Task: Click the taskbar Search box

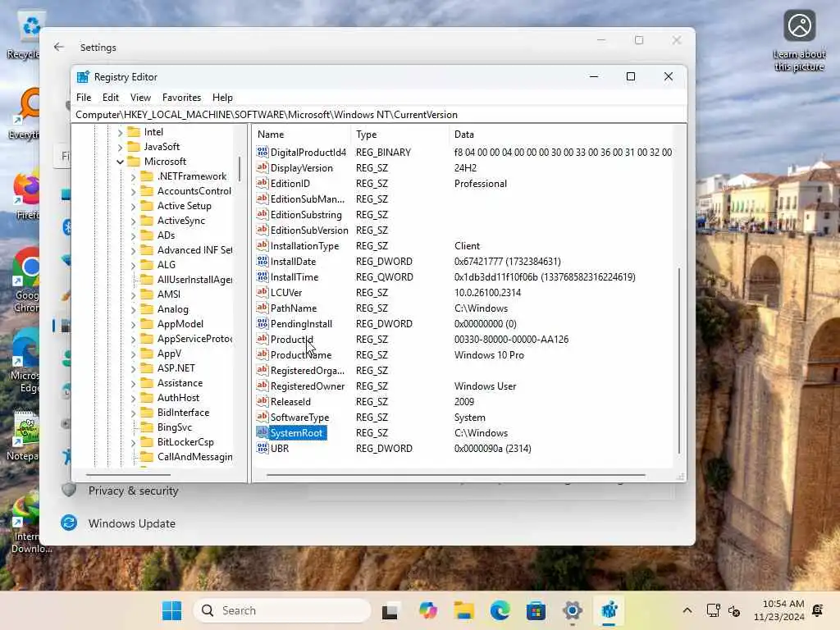Action: coord(282,610)
